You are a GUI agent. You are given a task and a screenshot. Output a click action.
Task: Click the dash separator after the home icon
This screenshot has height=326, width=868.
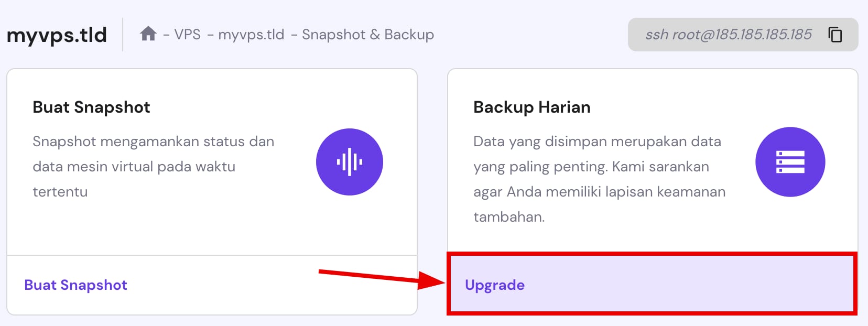pos(166,35)
